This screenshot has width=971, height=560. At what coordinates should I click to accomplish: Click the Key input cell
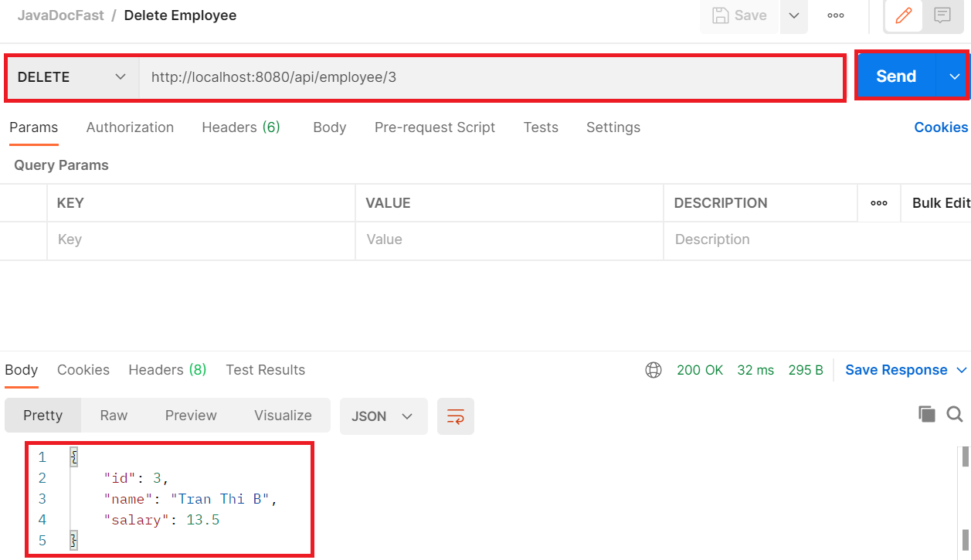point(201,240)
